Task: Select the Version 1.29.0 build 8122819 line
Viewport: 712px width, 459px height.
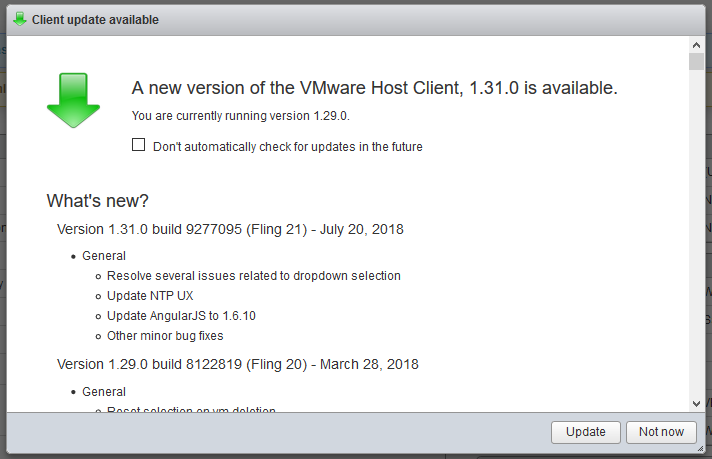Action: tap(237, 364)
